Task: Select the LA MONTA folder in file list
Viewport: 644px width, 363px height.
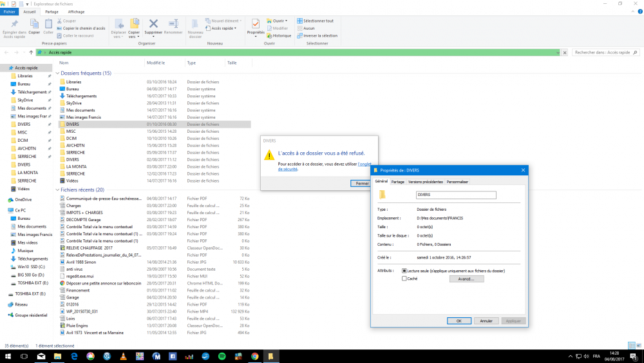Action: click(x=77, y=166)
